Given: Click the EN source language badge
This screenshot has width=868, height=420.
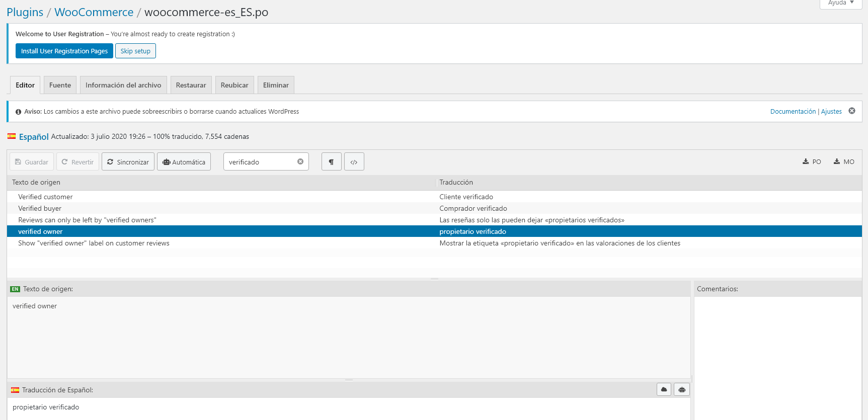Looking at the screenshot, I should pos(15,289).
